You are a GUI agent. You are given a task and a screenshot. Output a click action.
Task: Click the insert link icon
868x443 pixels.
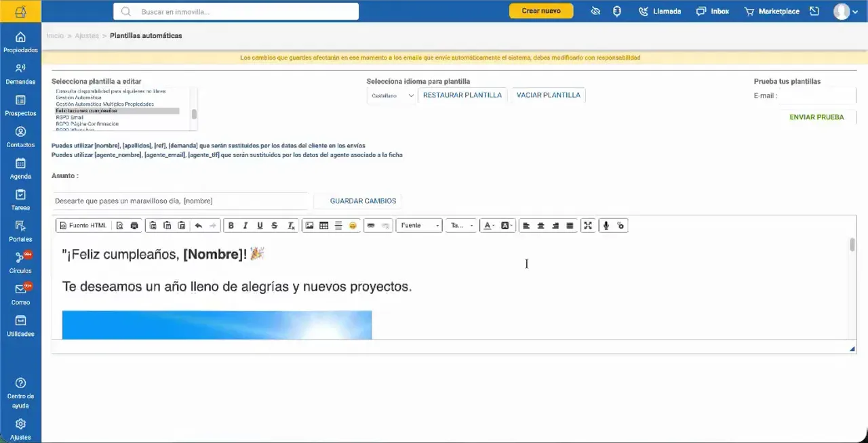point(371,226)
